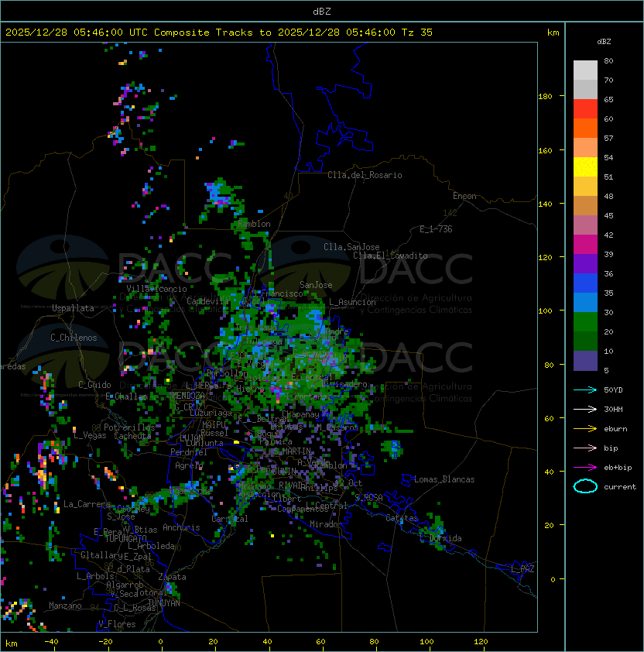Pick the light blue swatch between 35 and 30
The width and height of the screenshot is (644, 652).
click(585, 302)
